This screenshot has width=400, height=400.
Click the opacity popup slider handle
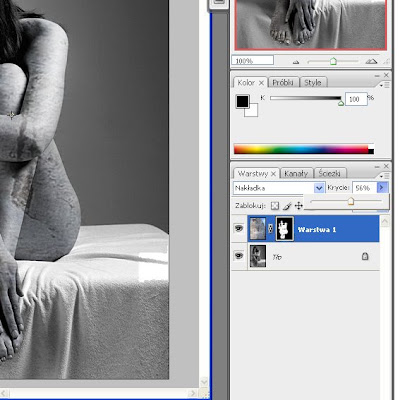pyautogui.click(x=351, y=201)
